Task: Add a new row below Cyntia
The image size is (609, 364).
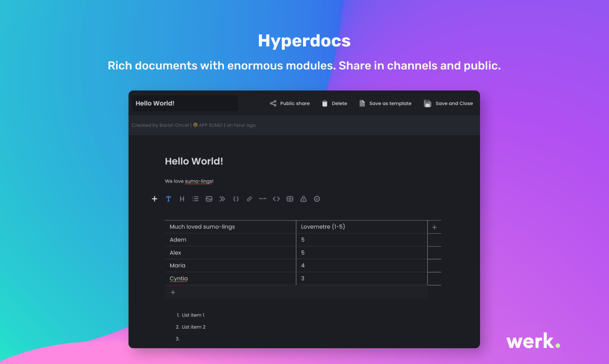Action: [x=296, y=292]
